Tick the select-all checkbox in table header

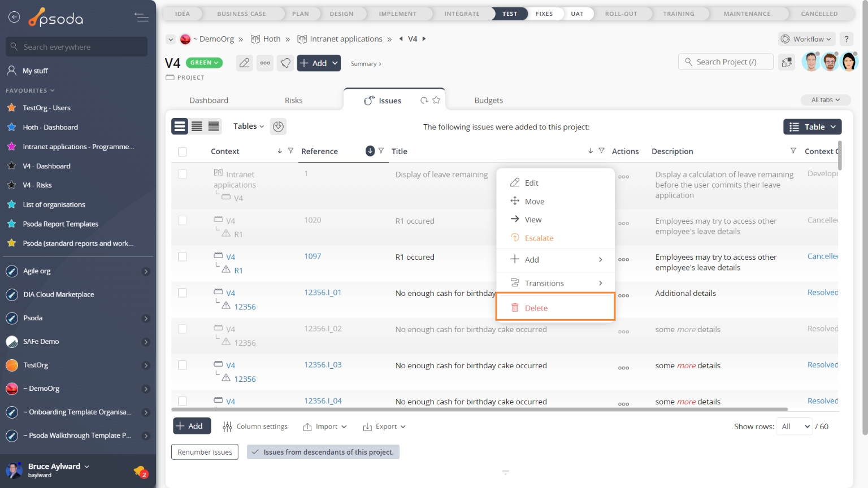(182, 151)
